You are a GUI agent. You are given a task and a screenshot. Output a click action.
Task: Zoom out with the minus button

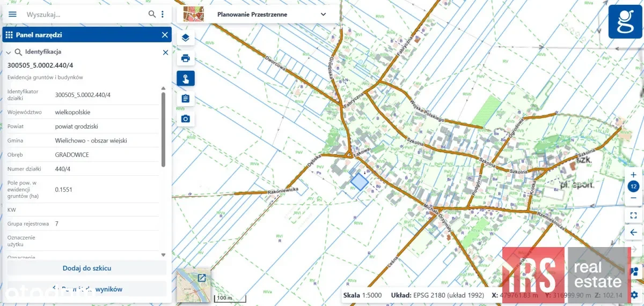click(634, 198)
